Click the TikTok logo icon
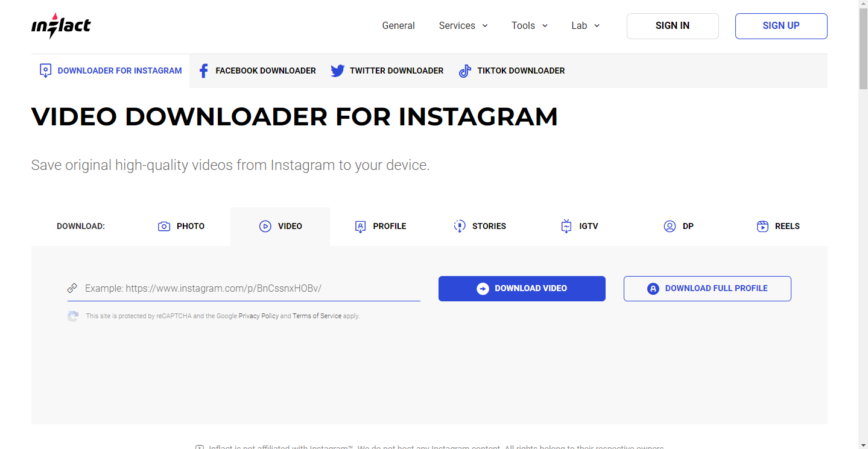 (x=464, y=71)
